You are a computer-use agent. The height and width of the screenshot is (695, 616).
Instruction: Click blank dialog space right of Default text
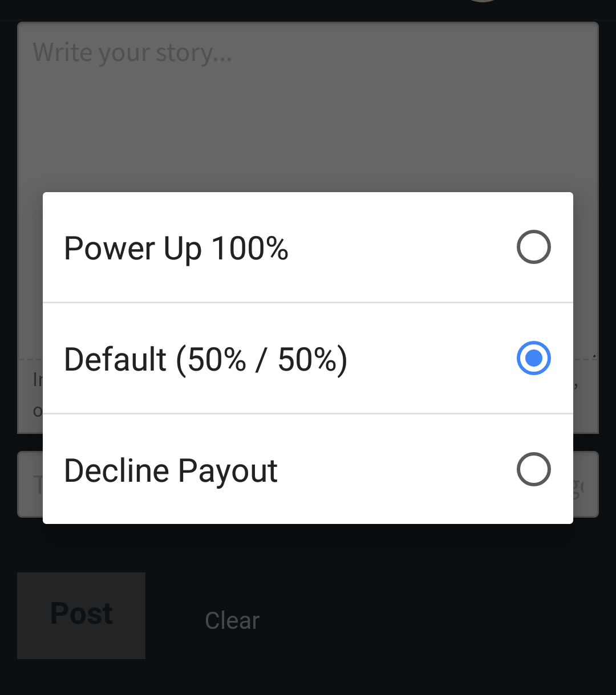click(428, 359)
